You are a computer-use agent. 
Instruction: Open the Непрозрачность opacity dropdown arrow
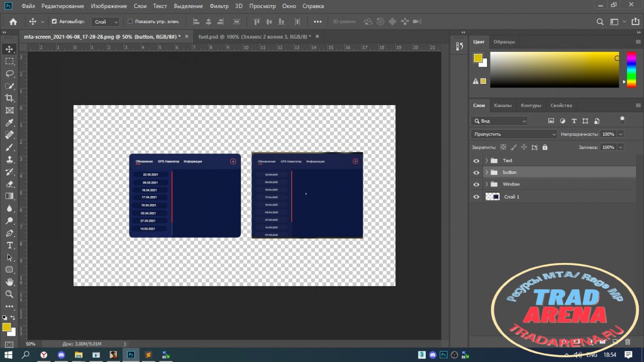pyautogui.click(x=620, y=134)
